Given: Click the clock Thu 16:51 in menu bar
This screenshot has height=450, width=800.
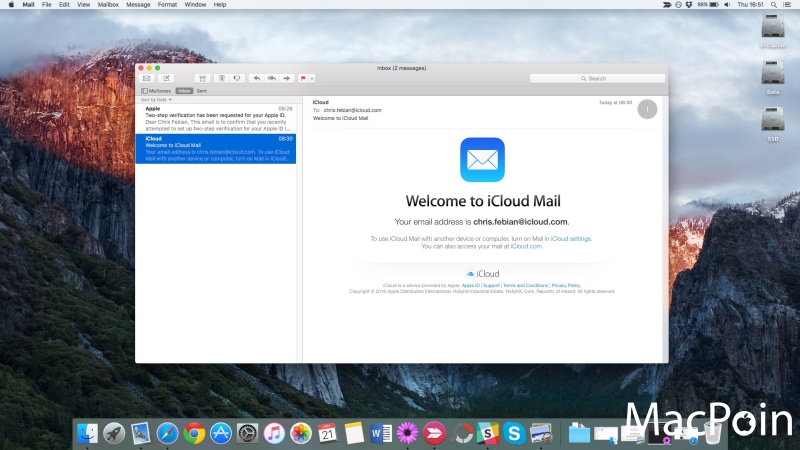Looking at the screenshot, I should [x=750, y=5].
